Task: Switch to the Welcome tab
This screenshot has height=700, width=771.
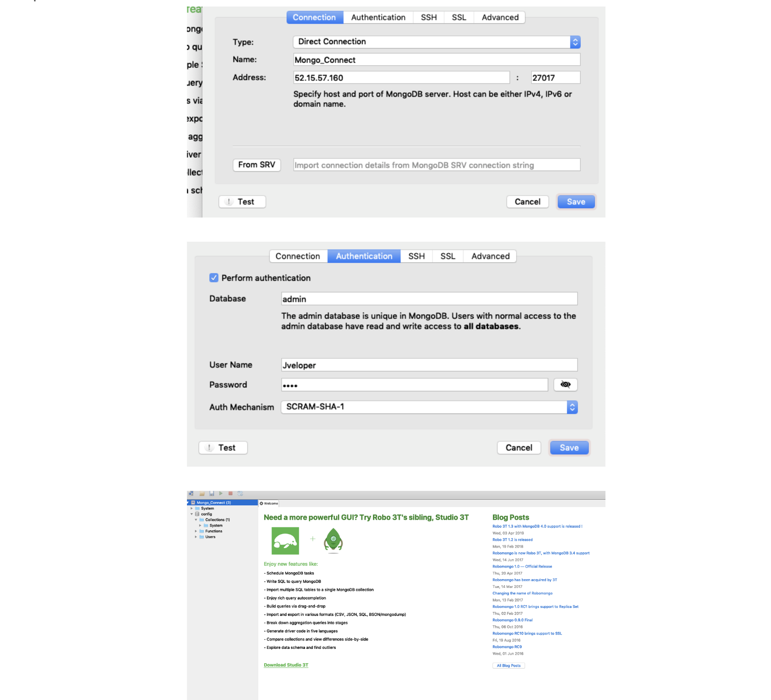Action: (269, 503)
